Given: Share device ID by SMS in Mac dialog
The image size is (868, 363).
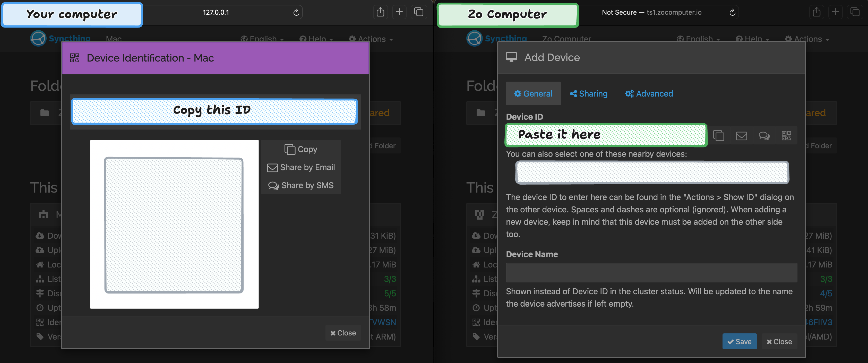Looking at the screenshot, I should [300, 185].
